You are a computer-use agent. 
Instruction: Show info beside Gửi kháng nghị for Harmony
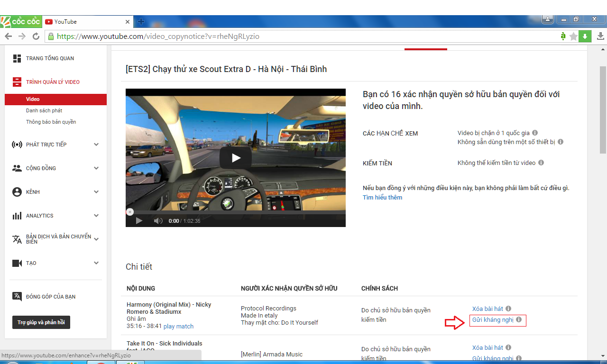tap(519, 320)
